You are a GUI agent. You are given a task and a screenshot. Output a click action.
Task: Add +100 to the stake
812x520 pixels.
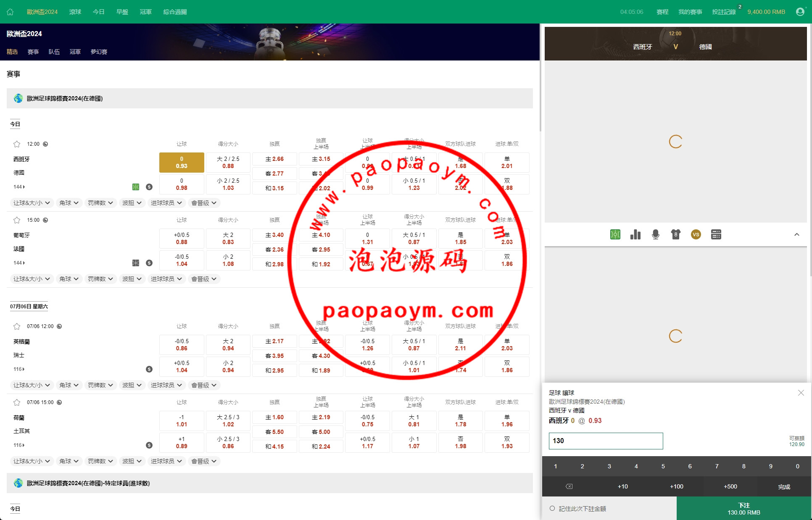pyautogui.click(x=677, y=486)
